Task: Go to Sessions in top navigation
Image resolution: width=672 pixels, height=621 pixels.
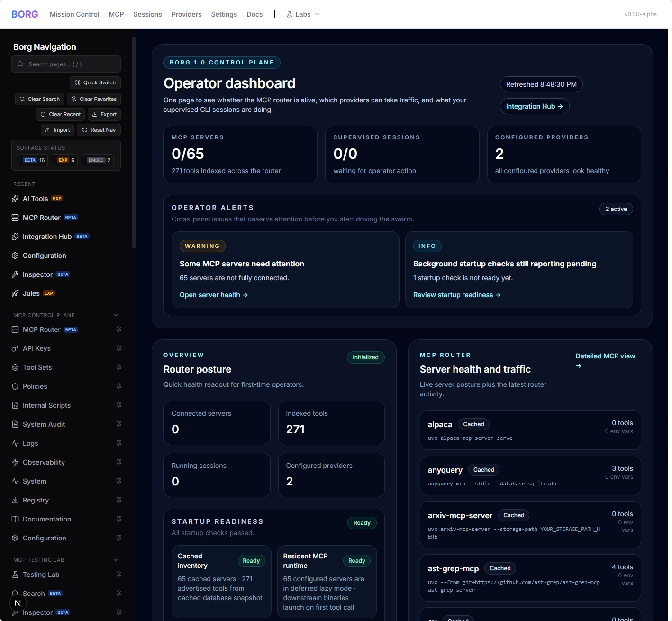Action: click(147, 14)
